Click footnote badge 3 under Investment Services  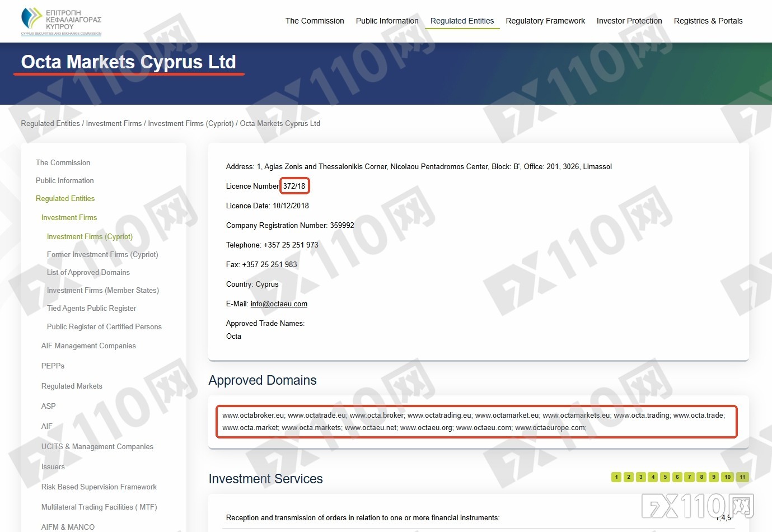tap(641, 477)
